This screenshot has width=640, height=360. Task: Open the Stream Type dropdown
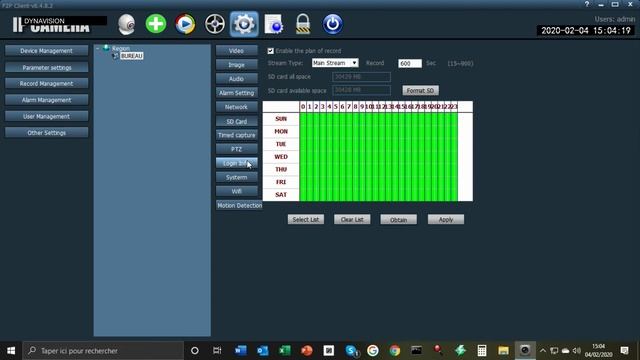[x=335, y=63]
